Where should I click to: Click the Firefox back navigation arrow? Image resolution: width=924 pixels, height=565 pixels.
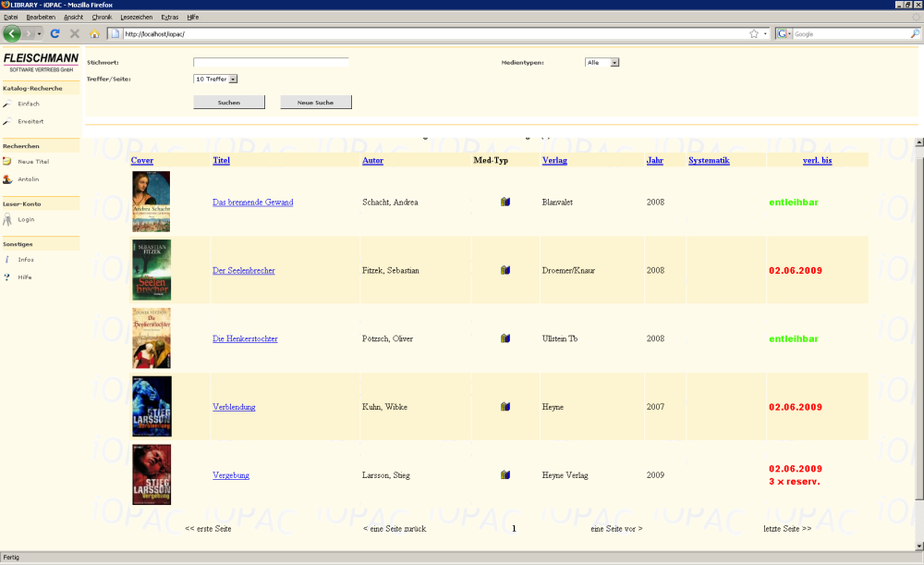coord(12,33)
